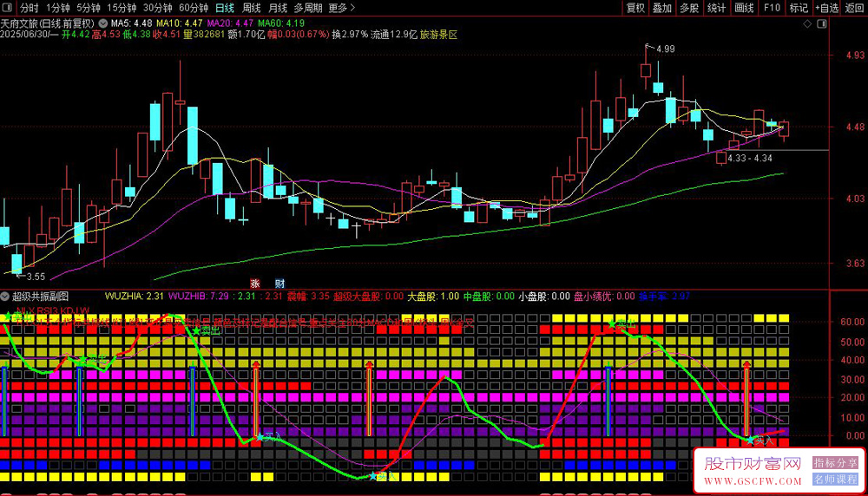Click the 小盘股: 0.00 value
868x496 pixels.
pos(544,297)
